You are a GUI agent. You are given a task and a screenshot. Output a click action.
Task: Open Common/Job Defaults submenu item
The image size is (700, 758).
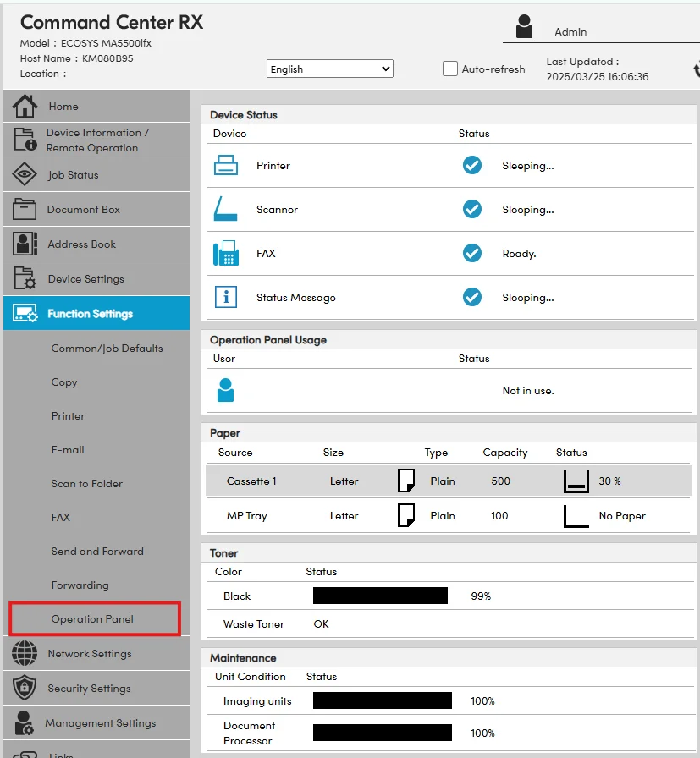click(107, 349)
